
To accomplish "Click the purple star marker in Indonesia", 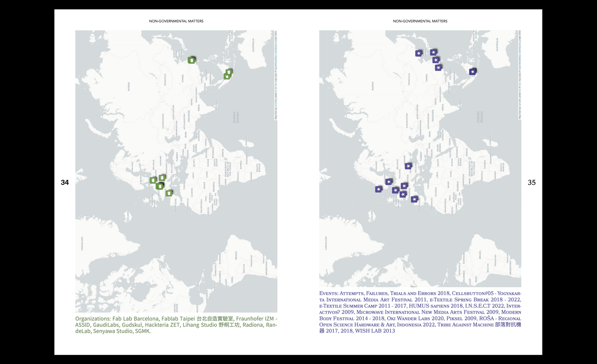I will coord(473,72).
